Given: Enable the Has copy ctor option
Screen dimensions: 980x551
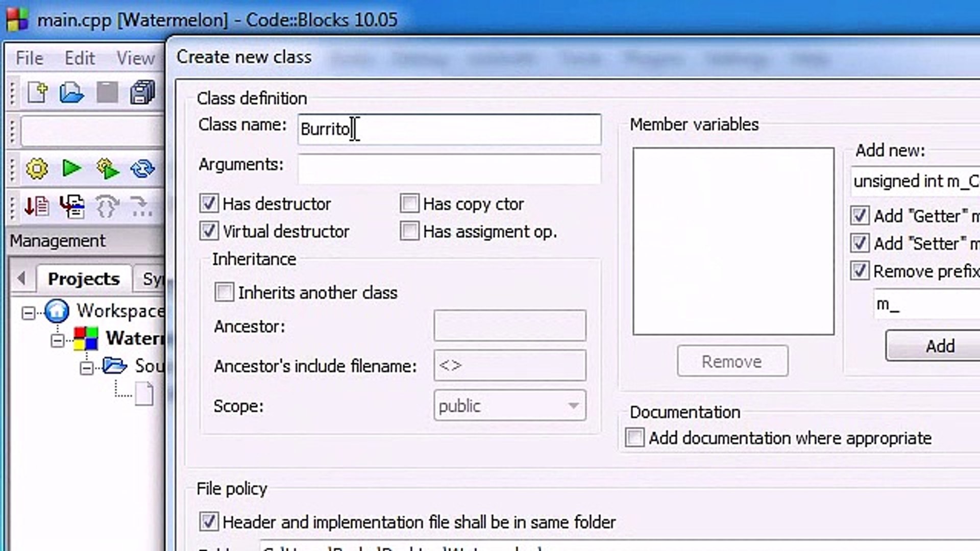Looking at the screenshot, I should (409, 204).
